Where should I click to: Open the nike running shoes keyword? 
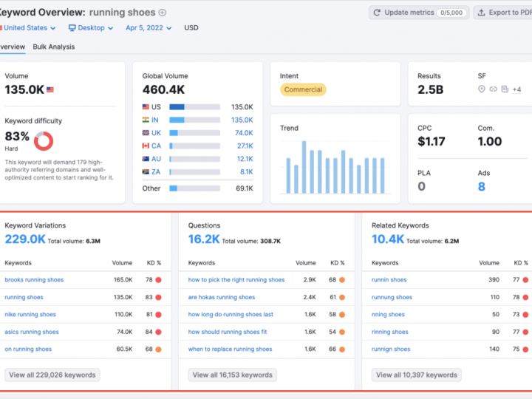tap(30, 315)
